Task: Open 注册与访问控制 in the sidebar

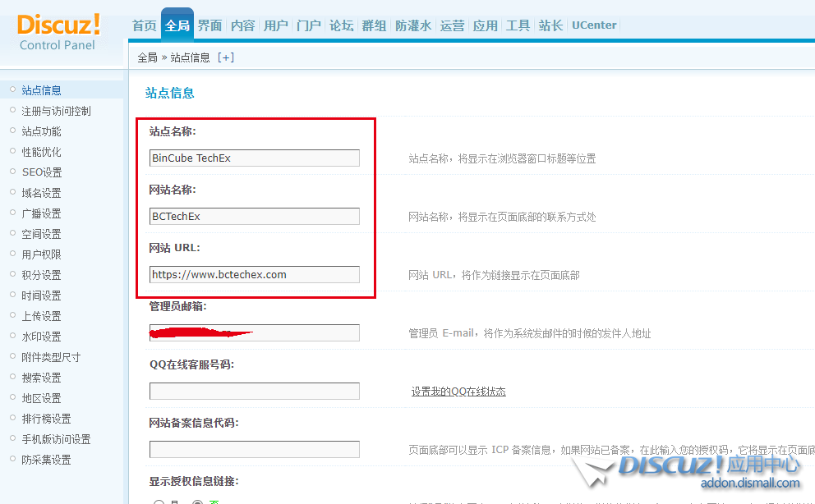Action: click(56, 111)
